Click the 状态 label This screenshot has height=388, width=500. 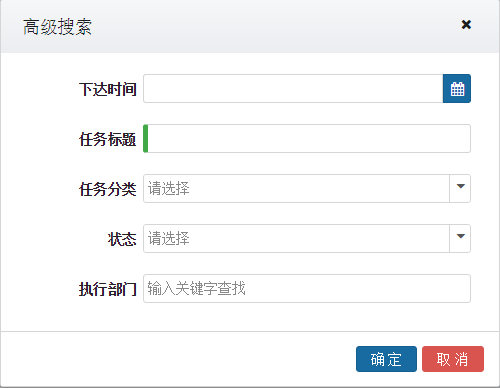tap(122, 239)
